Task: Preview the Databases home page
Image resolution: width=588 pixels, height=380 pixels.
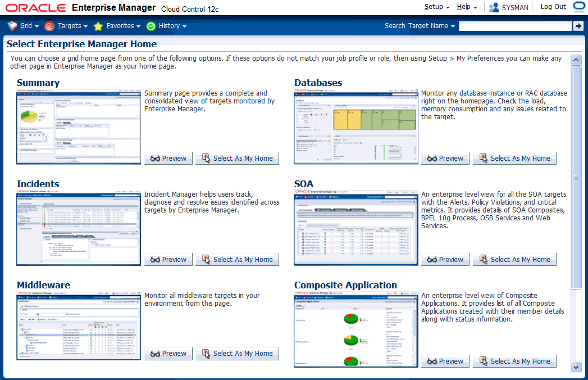Action: coord(445,159)
